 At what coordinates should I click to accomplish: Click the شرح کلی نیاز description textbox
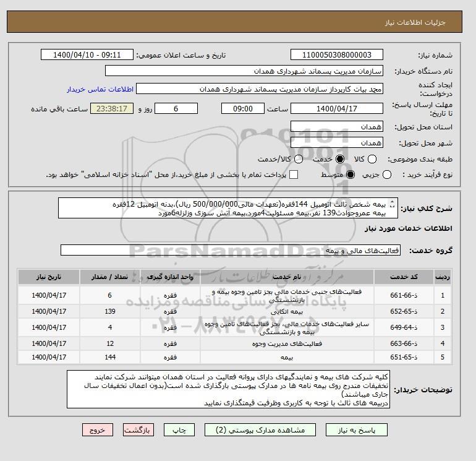click(x=227, y=208)
